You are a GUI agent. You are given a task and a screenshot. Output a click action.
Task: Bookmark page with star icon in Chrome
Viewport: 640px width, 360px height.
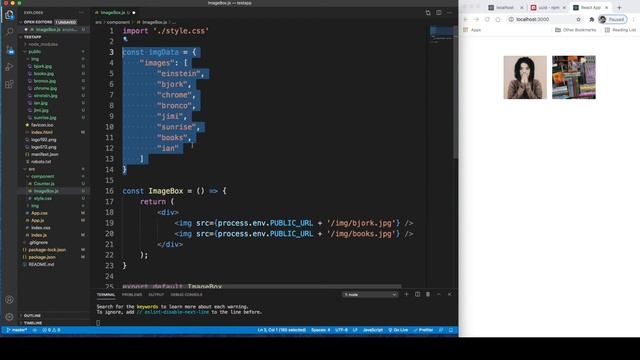[578, 19]
